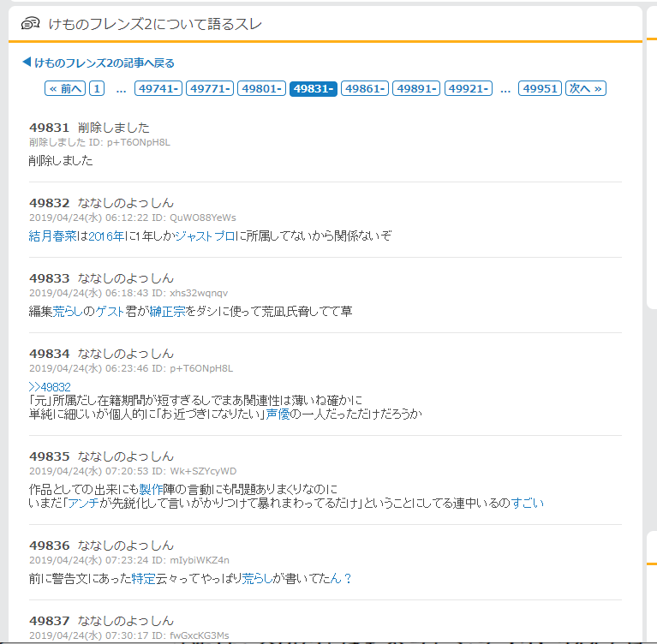This screenshot has width=657, height=644.
Task: Open the ん？ link ending post 49836
Action: point(341,579)
